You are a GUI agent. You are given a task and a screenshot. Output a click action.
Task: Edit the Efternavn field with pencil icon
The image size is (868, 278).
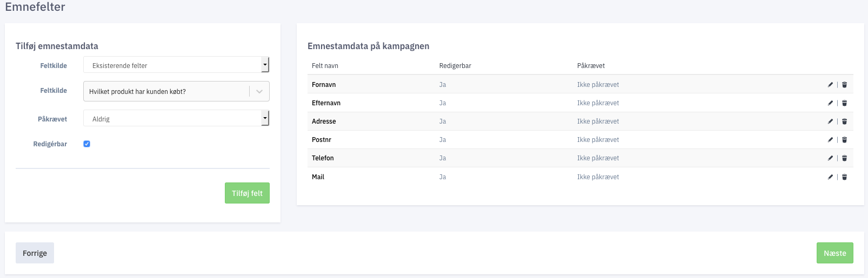pyautogui.click(x=830, y=103)
